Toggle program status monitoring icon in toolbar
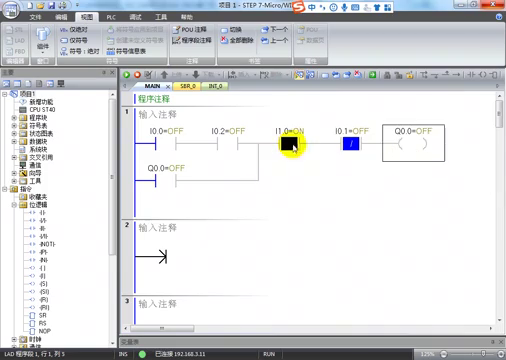Image resolution: width=506 pixels, height=360 pixels. pyautogui.click(x=299, y=75)
